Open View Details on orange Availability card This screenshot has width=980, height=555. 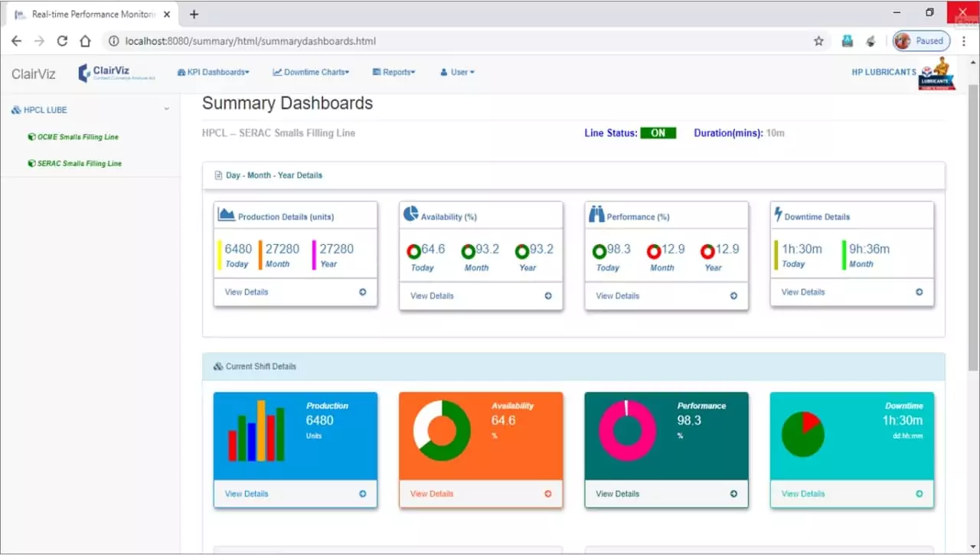point(432,494)
